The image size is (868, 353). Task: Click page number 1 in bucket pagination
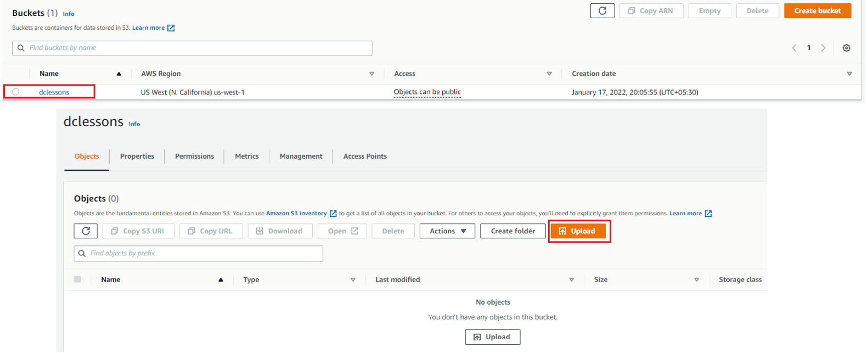coord(809,48)
